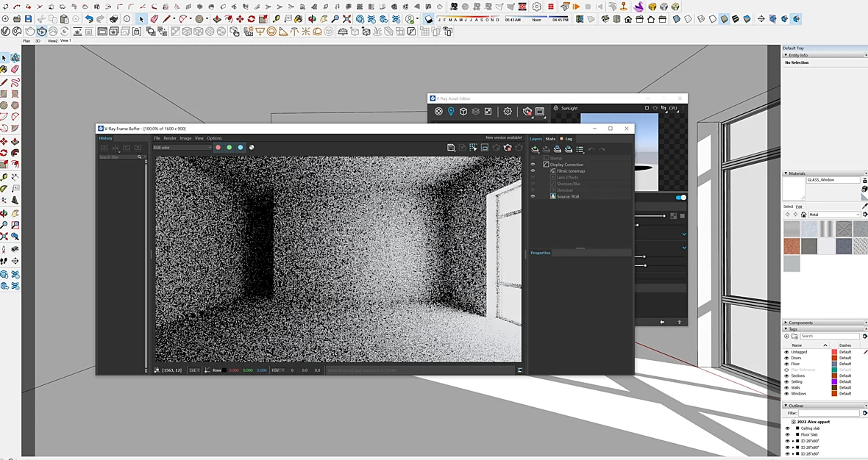Screen dimensions: 868x460
Task: Open the RGB color channel dropdown
Action: (x=182, y=148)
